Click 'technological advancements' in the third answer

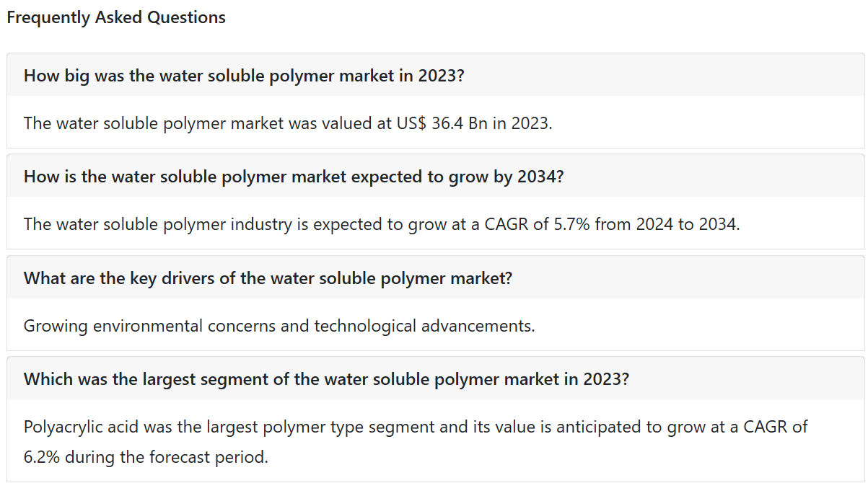coord(424,326)
